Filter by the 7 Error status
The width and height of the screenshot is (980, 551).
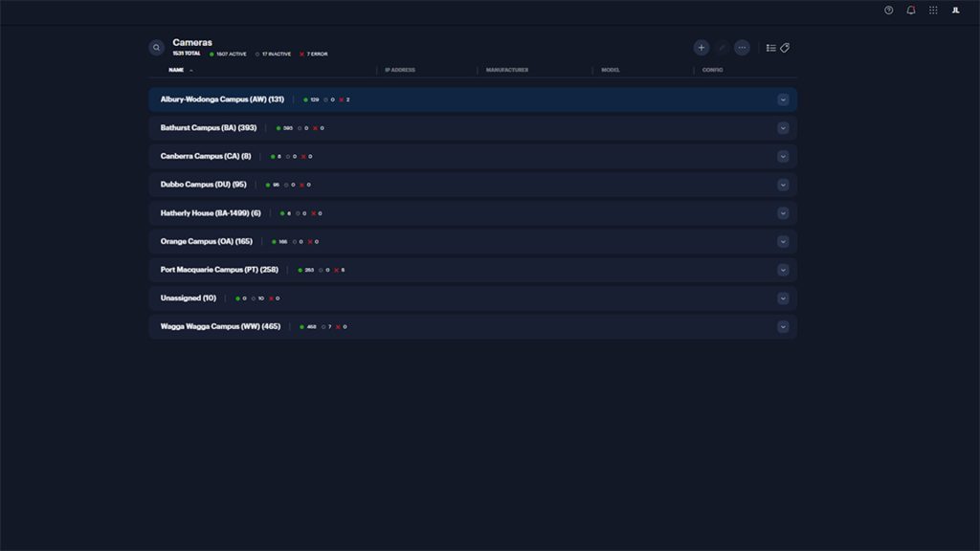click(x=314, y=55)
